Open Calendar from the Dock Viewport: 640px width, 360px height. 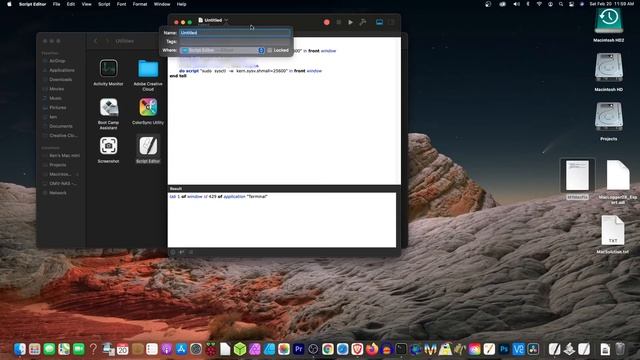[x=122, y=349]
